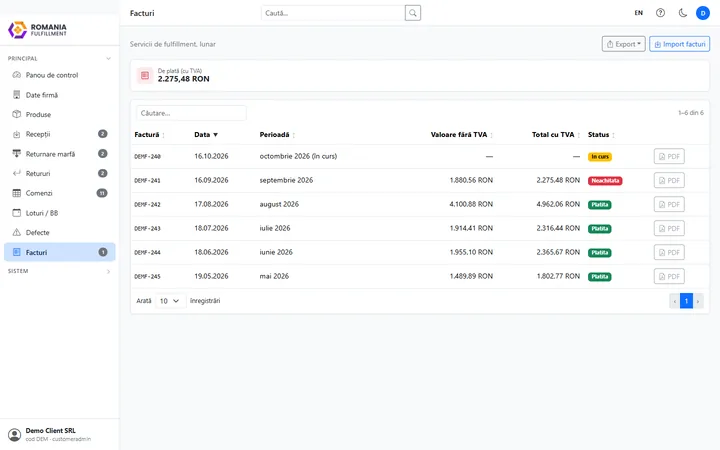Click period septembrie 2026
Image resolution: width=720 pixels, height=450 pixels.
286,180
